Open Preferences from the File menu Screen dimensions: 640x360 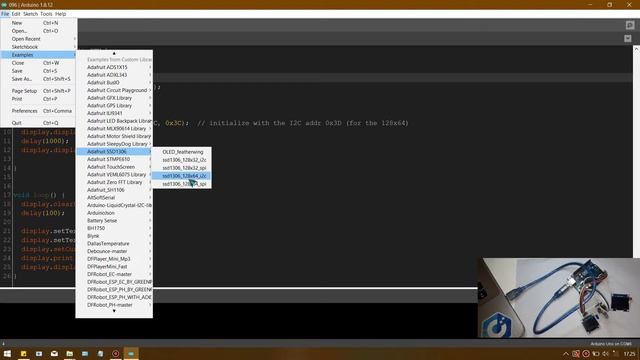tap(38, 111)
